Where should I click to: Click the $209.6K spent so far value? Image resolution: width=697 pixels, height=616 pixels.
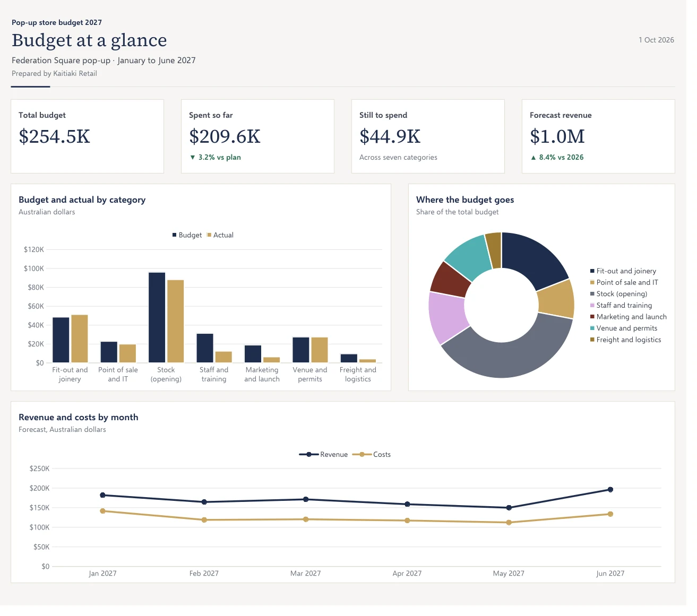(225, 137)
